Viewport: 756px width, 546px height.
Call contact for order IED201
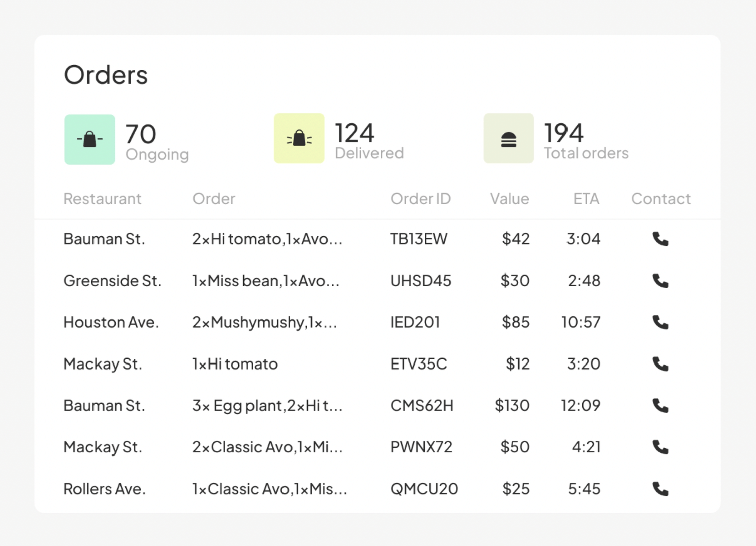point(660,322)
